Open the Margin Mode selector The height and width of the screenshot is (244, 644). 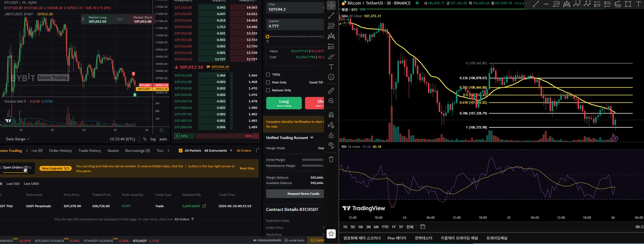321,148
